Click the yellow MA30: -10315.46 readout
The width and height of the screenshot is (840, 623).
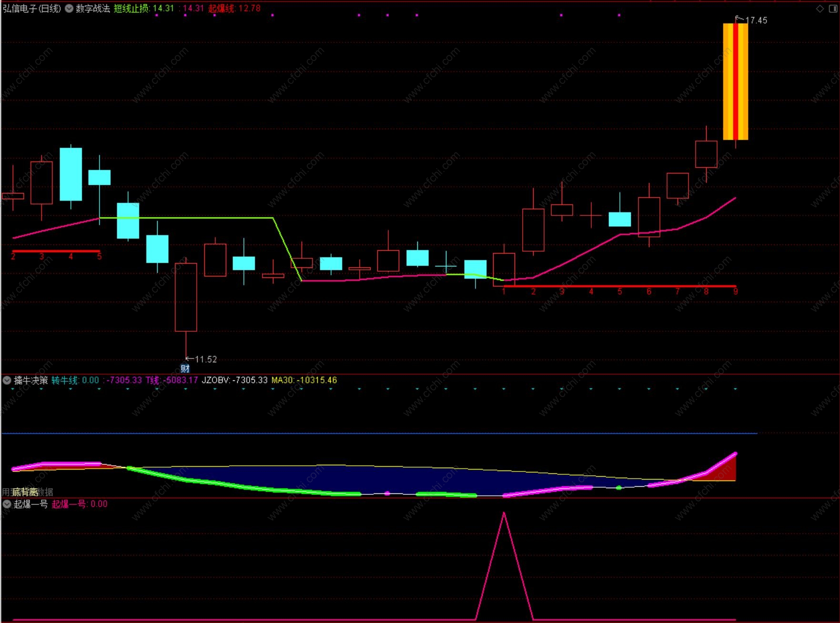[304, 380]
